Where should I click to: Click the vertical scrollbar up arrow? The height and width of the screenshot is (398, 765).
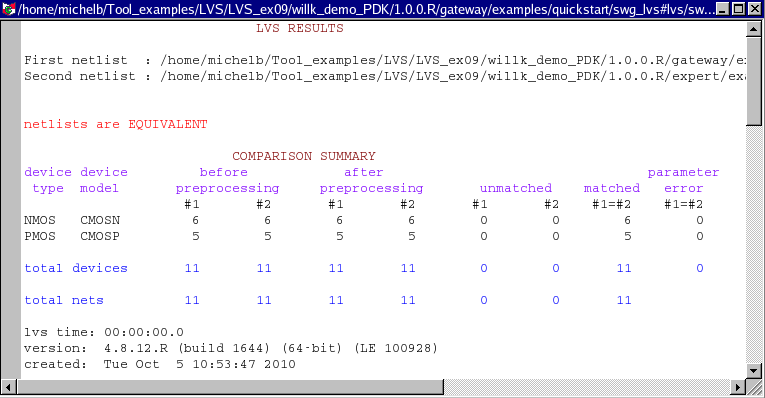coord(754,29)
